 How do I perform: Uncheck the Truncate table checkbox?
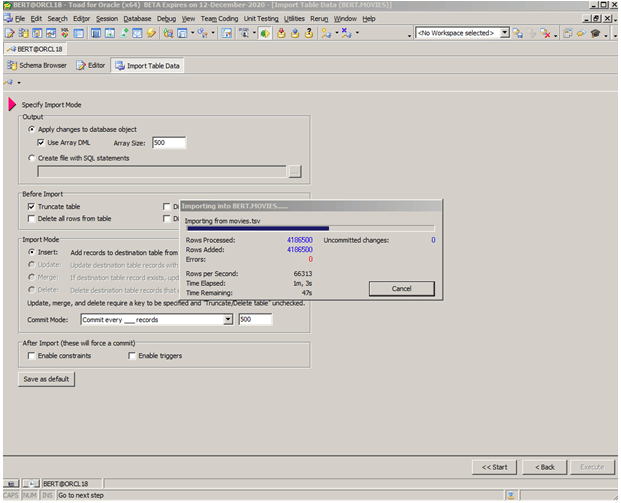[x=31, y=206]
